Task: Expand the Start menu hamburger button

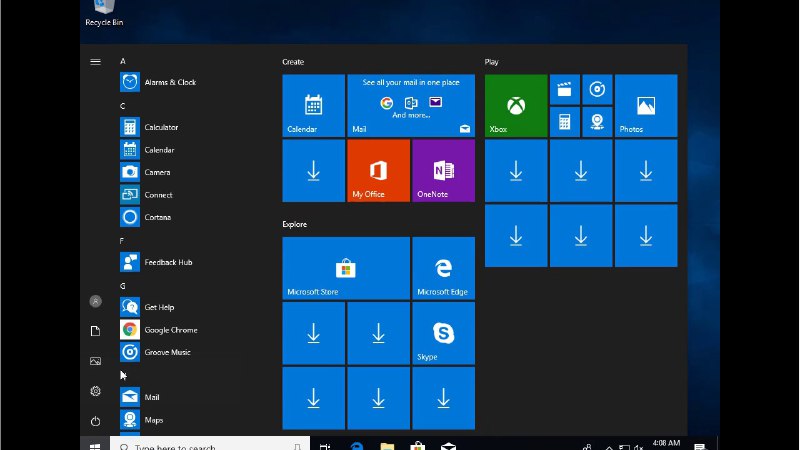Action: tap(95, 62)
